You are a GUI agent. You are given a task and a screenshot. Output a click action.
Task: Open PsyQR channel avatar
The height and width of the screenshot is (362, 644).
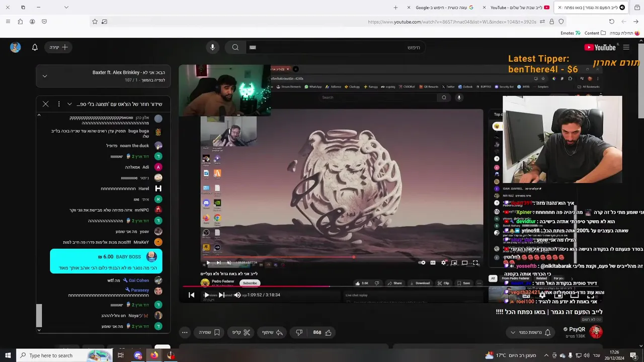(x=596, y=332)
